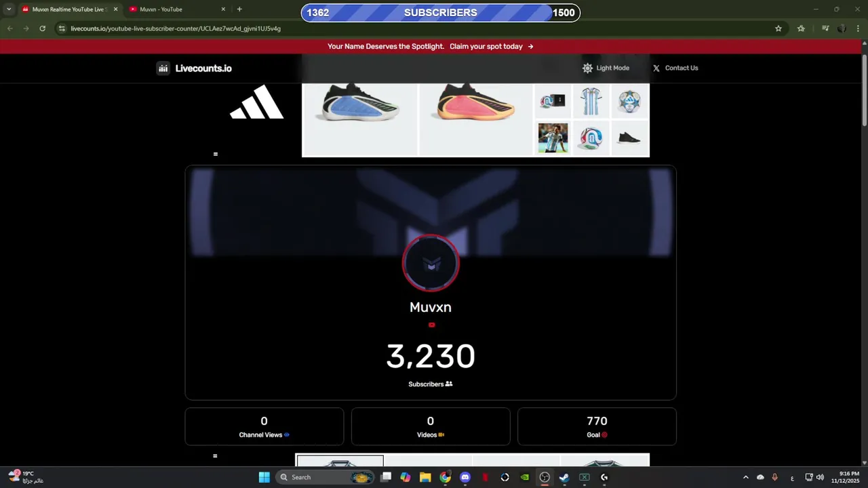Screen dimensions: 868x488
Task: Expand the tab search dropdown
Action: pos(9,9)
